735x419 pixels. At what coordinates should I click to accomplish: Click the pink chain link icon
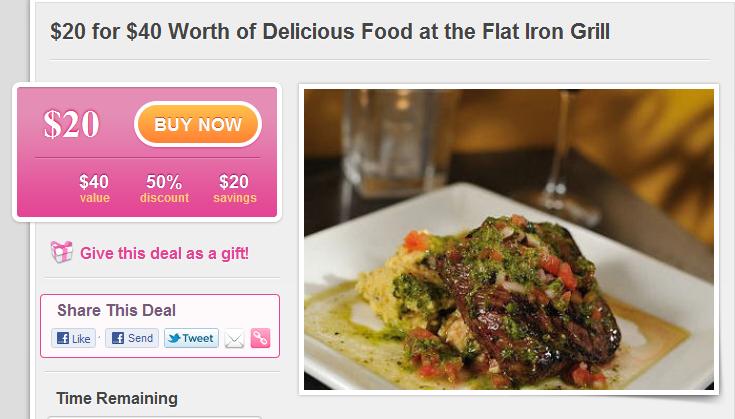[x=261, y=338]
